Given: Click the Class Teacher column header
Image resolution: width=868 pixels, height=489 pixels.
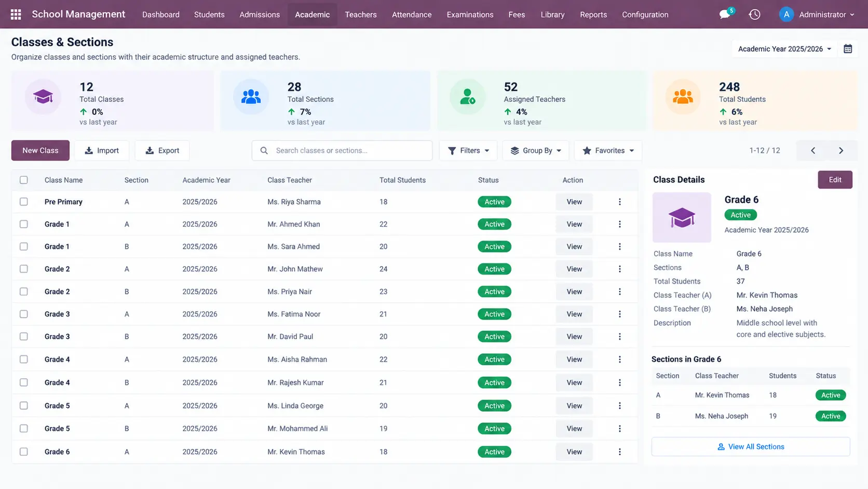Looking at the screenshot, I should pos(290,180).
